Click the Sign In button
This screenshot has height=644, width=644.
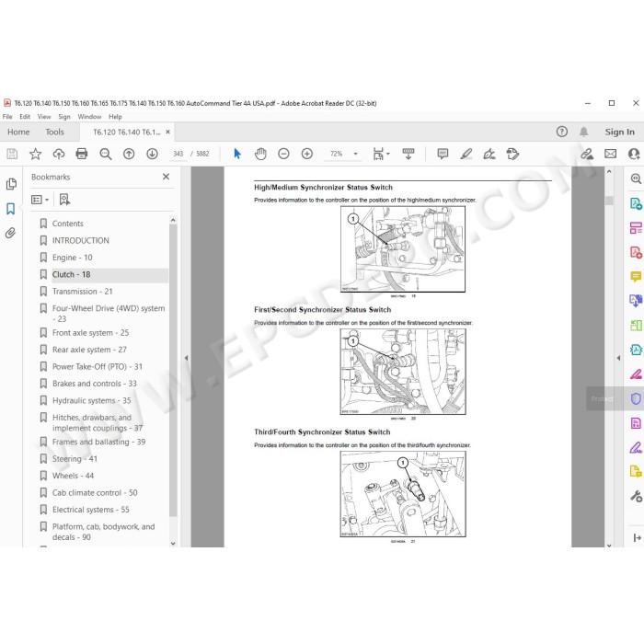tap(619, 132)
